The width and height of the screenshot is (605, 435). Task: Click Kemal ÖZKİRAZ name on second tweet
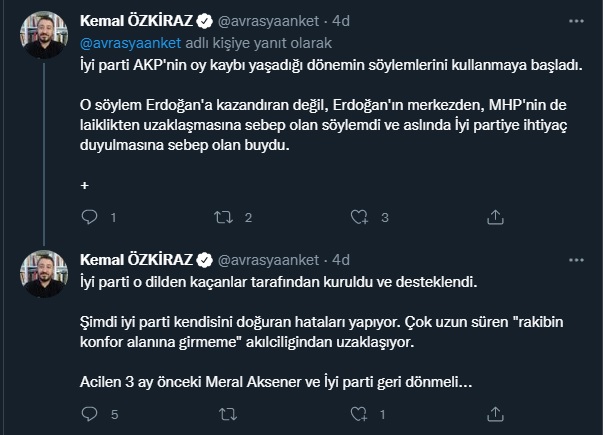coord(136,259)
